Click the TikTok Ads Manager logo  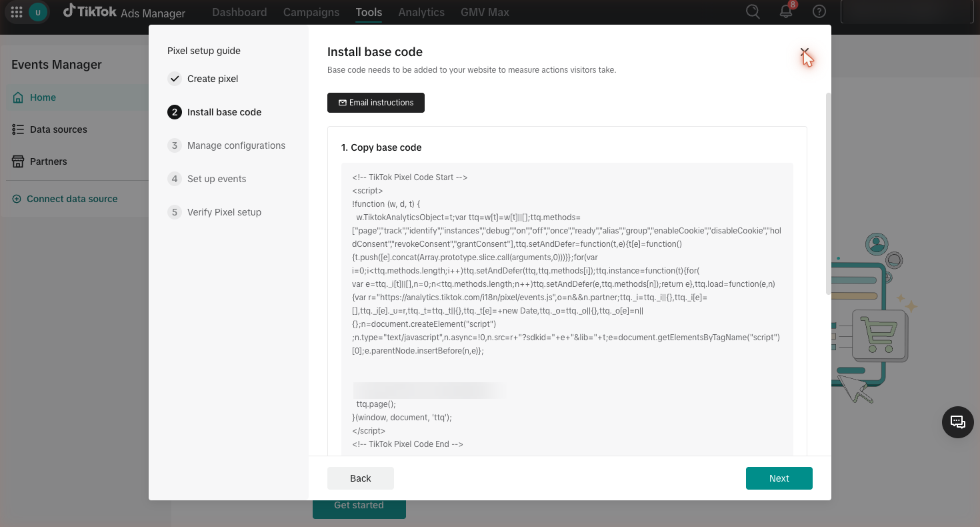click(124, 12)
